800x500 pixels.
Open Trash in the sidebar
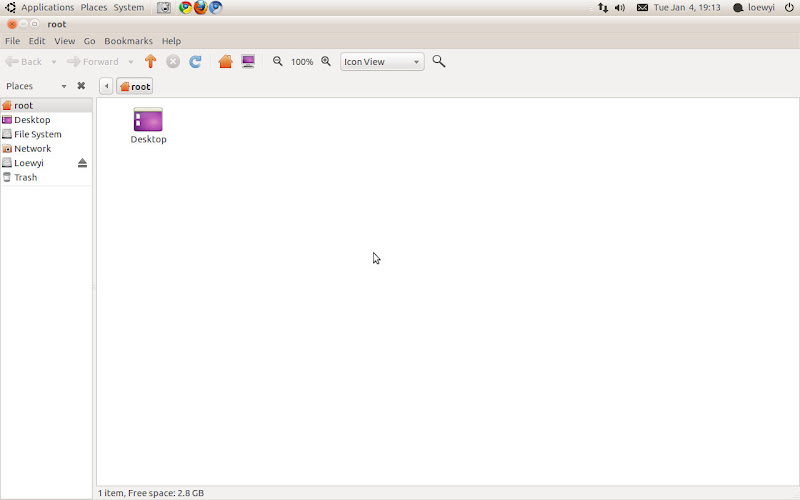(x=46, y=177)
